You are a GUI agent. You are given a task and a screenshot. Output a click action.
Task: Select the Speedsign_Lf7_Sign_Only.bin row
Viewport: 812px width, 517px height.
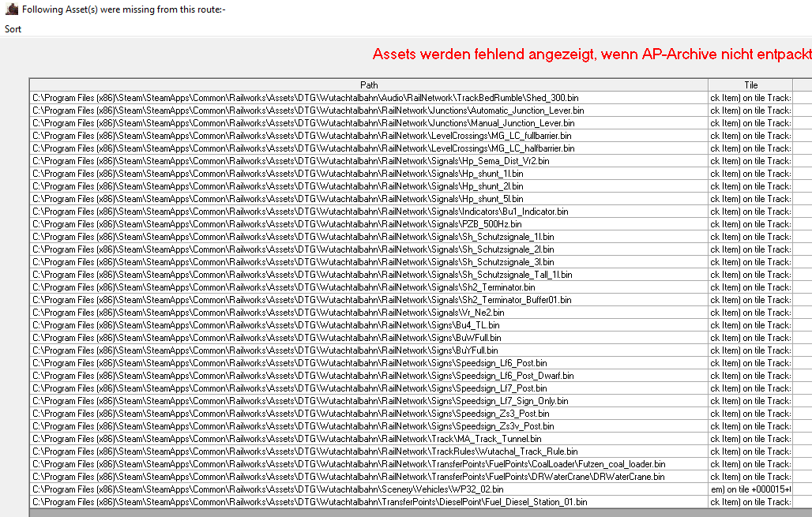click(x=369, y=400)
